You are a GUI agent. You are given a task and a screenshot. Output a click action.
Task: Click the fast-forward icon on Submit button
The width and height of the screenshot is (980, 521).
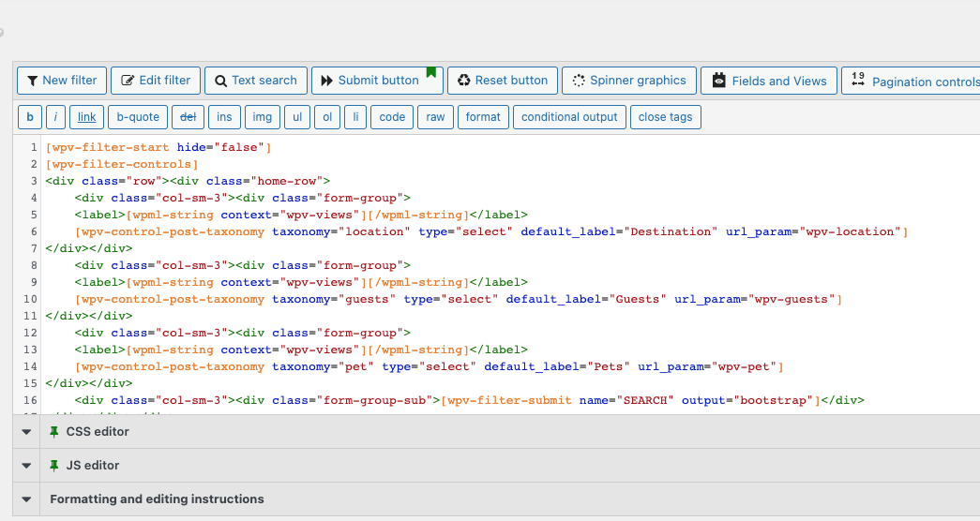tap(327, 81)
